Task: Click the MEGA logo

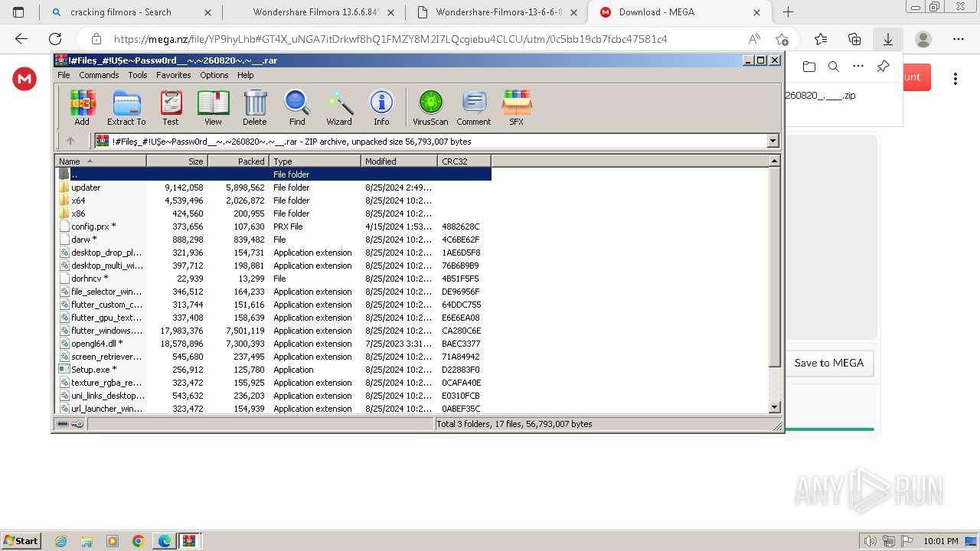Action: [24, 78]
